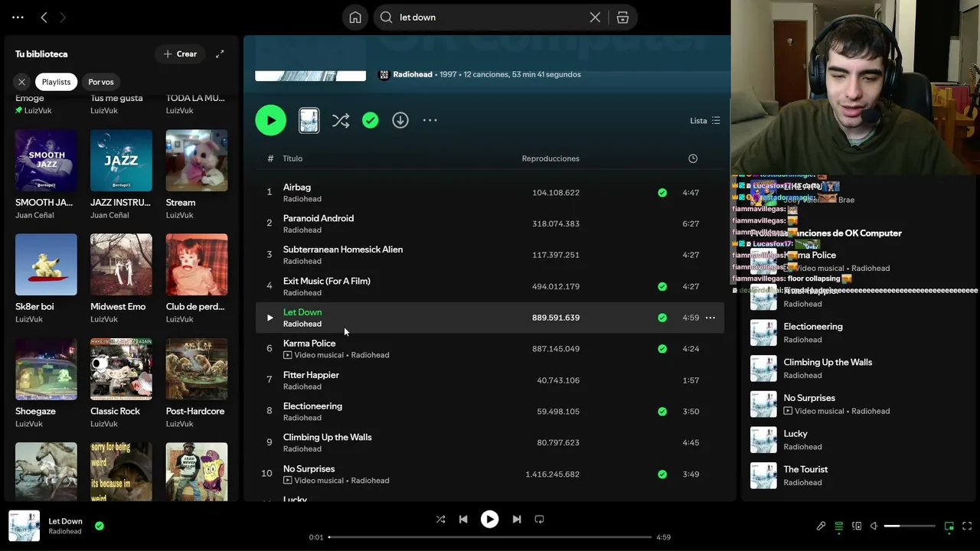Play the OK Computer album with the green button
Screen dimensions: 980x551
pyautogui.click(x=270, y=120)
